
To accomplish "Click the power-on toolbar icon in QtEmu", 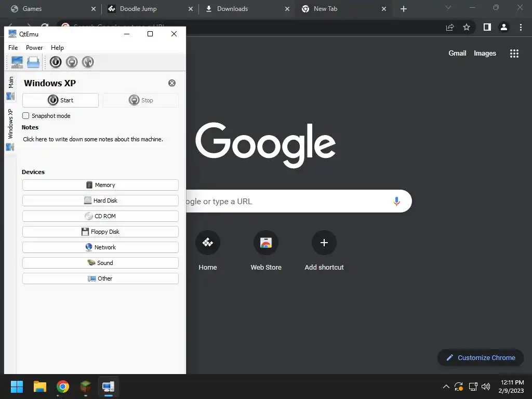I will pos(56,62).
